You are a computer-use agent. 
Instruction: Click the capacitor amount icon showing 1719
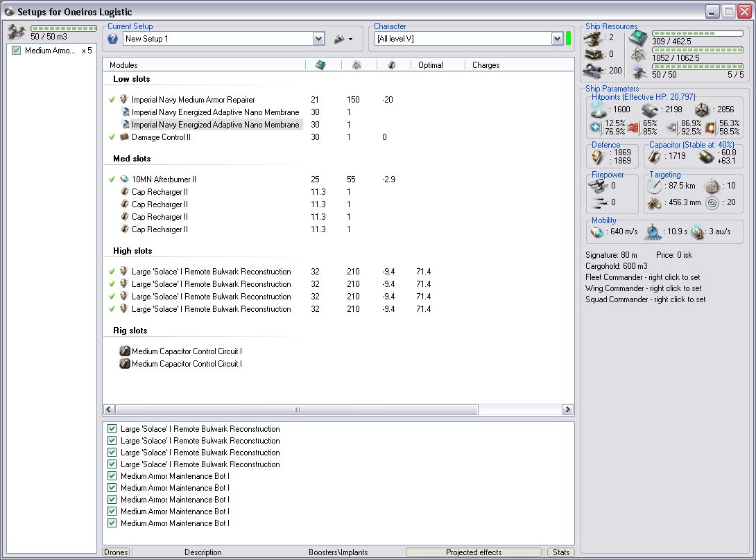pos(654,157)
